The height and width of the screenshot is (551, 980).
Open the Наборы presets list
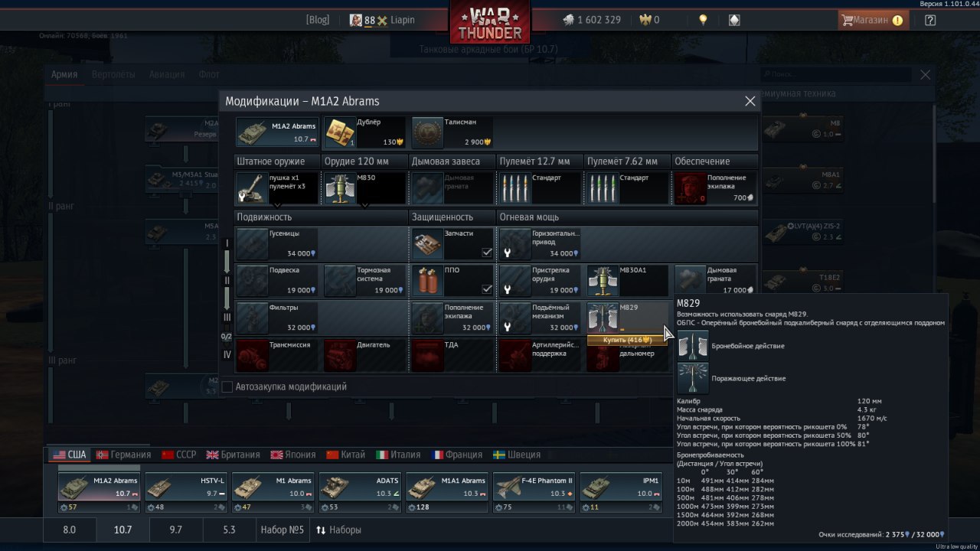click(338, 530)
